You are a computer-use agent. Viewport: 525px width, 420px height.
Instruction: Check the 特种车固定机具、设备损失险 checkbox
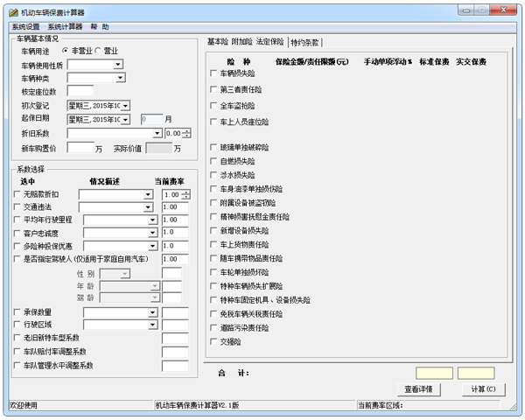[x=213, y=300]
